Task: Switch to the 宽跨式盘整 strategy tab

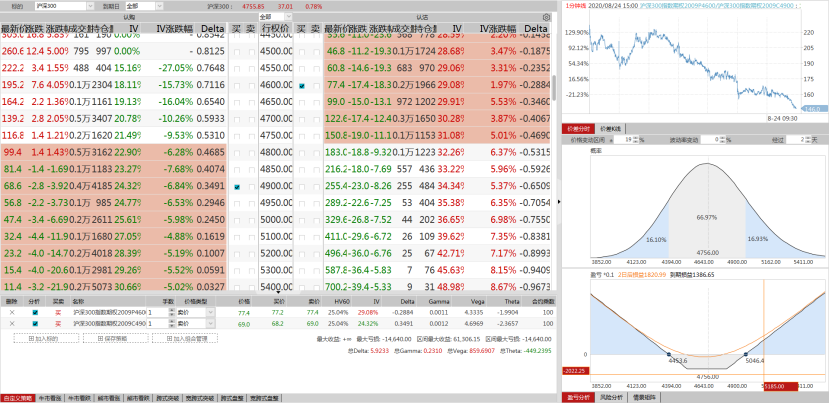Action: pos(265,398)
